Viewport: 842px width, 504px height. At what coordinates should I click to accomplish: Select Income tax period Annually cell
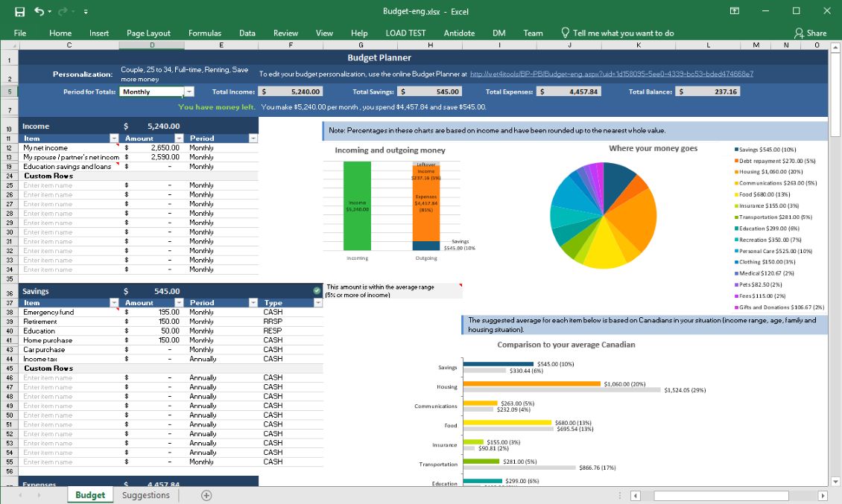pyautogui.click(x=221, y=359)
